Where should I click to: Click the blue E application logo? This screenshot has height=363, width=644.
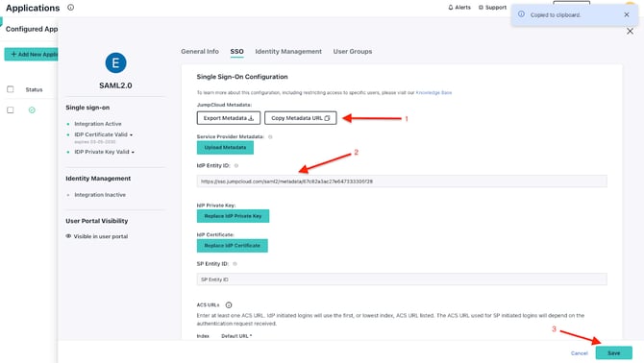pos(115,62)
